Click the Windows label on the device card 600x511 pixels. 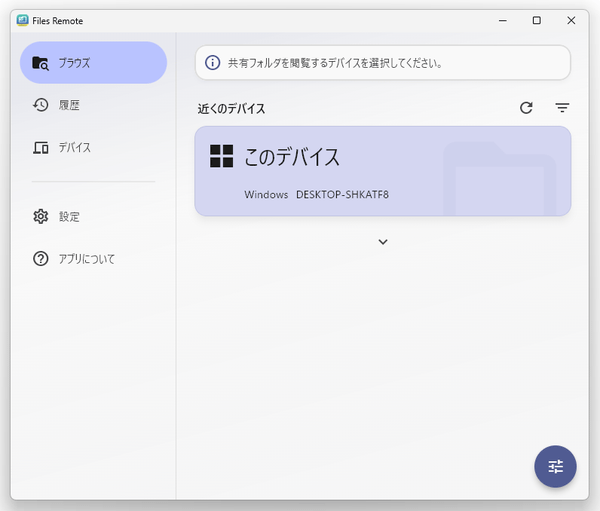pyautogui.click(x=266, y=194)
